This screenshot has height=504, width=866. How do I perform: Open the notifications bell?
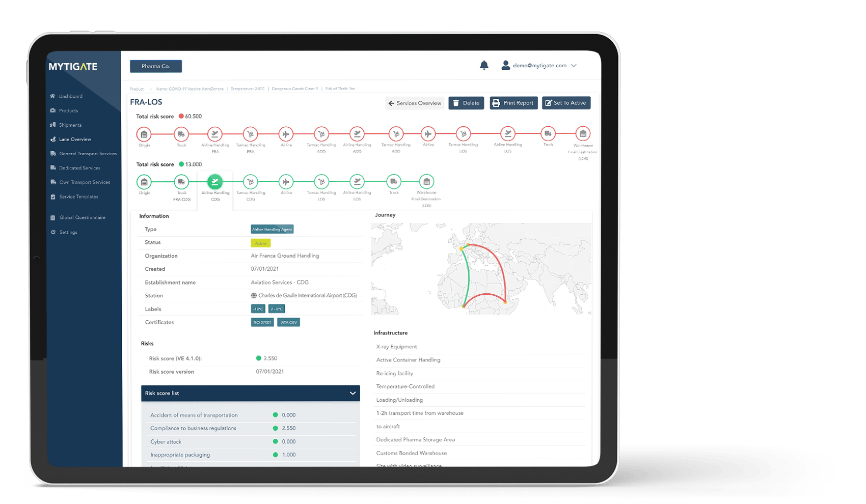click(x=484, y=65)
